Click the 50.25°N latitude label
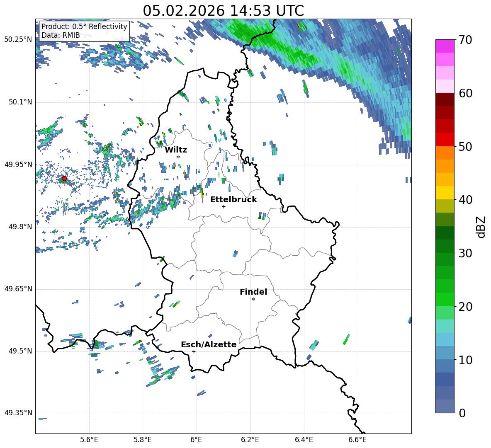Screen dimensions: 491x448 18,40
